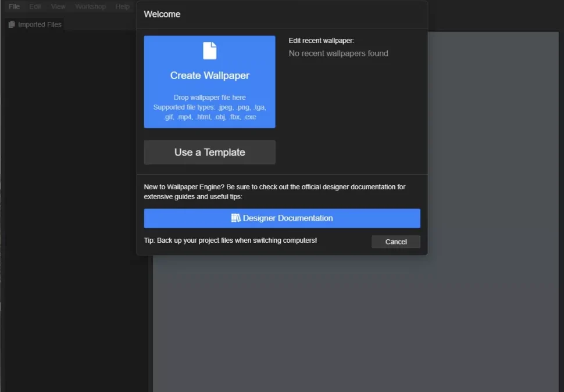Dismiss the Welcome dialog with Cancel
564x392 pixels.
[x=395, y=242]
